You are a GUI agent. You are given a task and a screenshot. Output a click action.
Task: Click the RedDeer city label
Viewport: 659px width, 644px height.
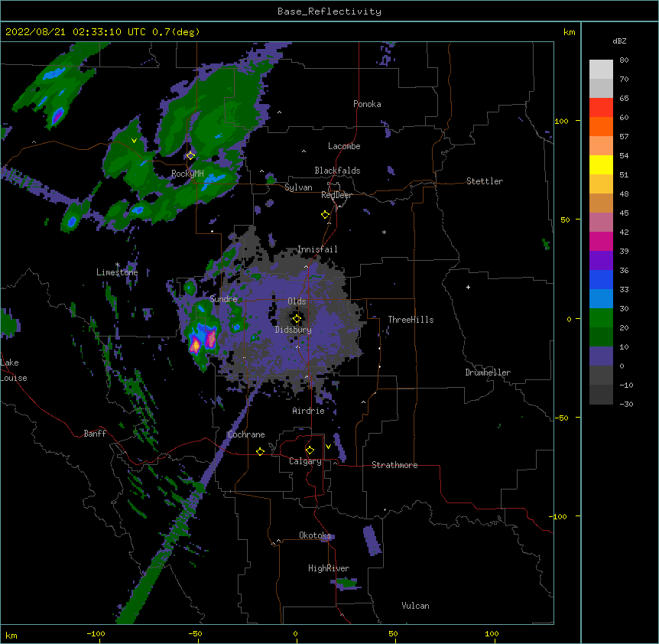336,195
